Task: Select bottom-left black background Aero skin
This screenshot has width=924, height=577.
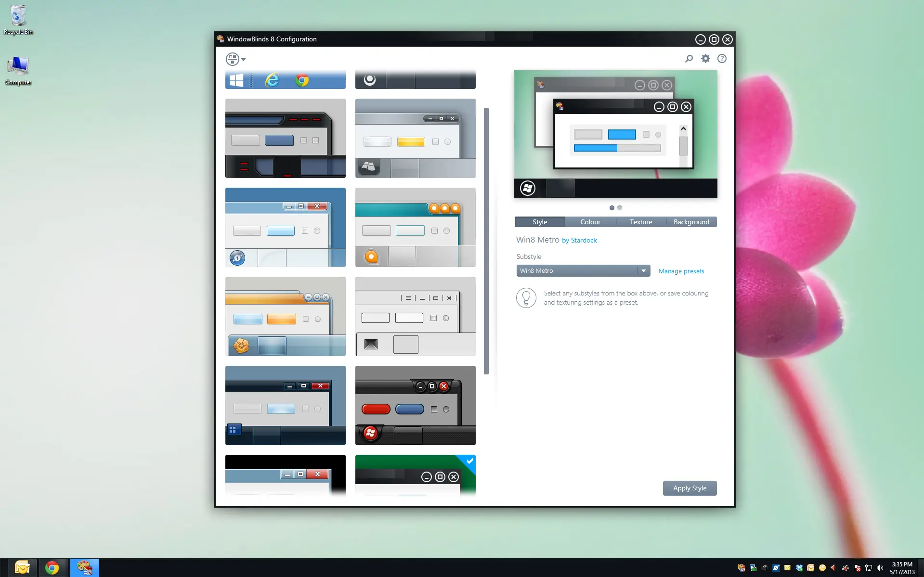Action: [x=286, y=475]
